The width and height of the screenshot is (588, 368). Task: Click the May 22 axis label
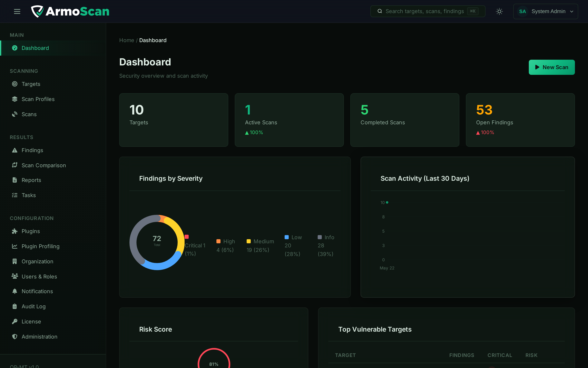coord(387,268)
